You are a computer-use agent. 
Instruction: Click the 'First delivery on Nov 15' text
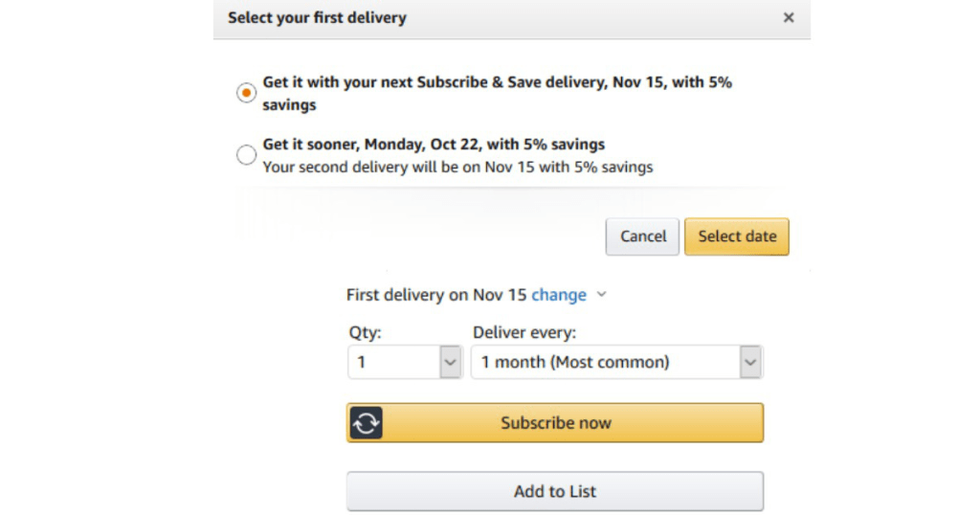436,295
